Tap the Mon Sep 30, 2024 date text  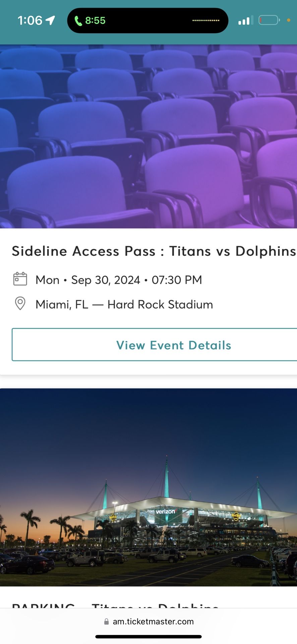(x=119, y=280)
